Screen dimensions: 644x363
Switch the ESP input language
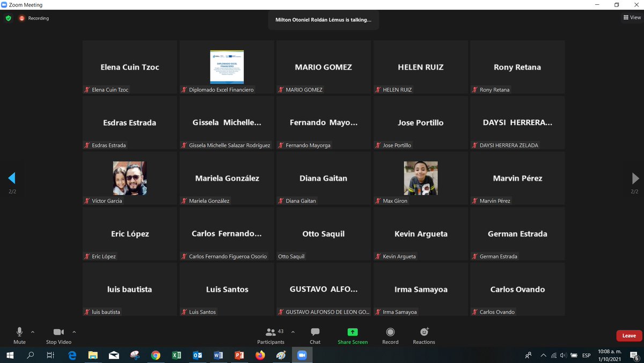click(x=587, y=355)
